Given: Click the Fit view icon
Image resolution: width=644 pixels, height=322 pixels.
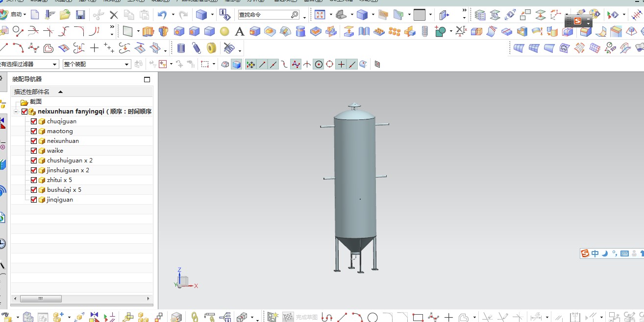Looking at the screenshot, I should [320, 15].
